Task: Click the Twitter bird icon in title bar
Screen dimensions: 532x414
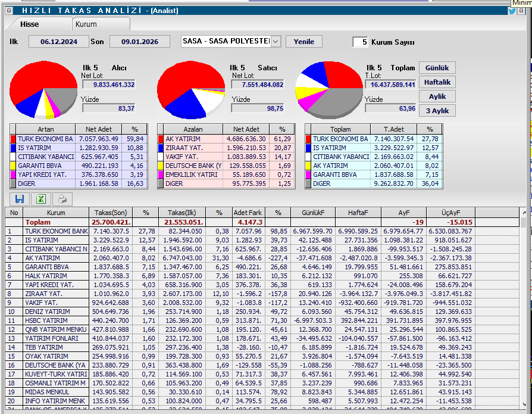Action: (x=512, y=11)
